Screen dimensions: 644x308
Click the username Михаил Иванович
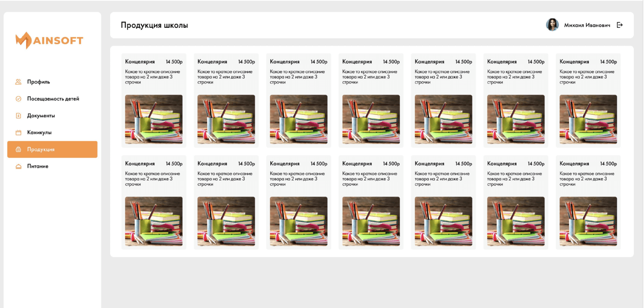point(587,25)
